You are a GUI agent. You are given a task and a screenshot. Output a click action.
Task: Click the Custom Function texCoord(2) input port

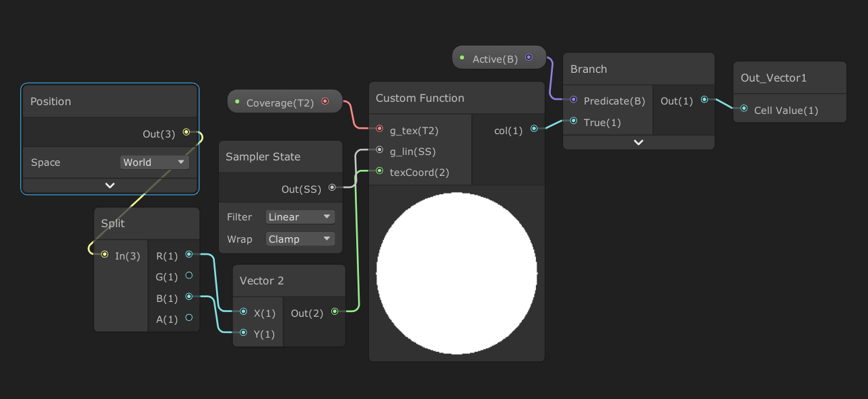point(380,171)
